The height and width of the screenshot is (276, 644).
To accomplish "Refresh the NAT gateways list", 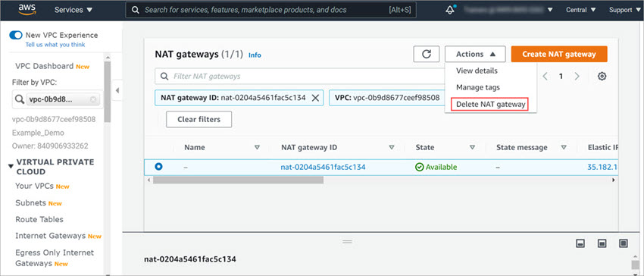I will click(x=427, y=54).
